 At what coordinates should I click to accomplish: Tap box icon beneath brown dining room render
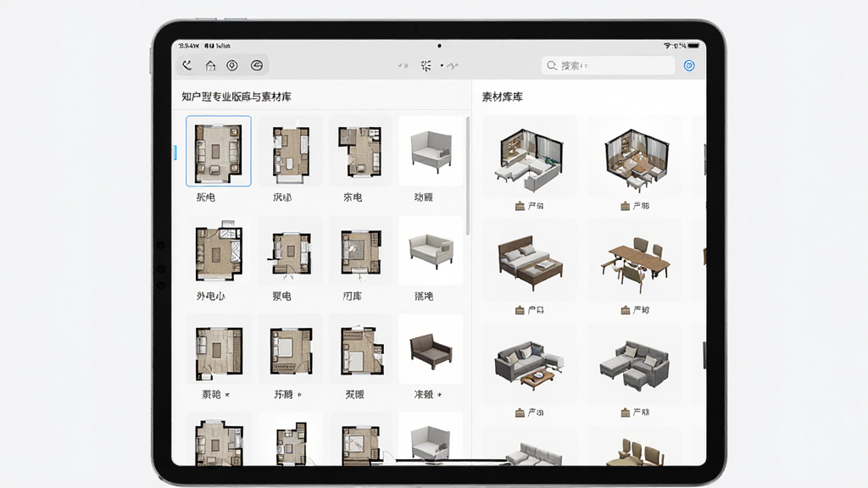pos(625,206)
